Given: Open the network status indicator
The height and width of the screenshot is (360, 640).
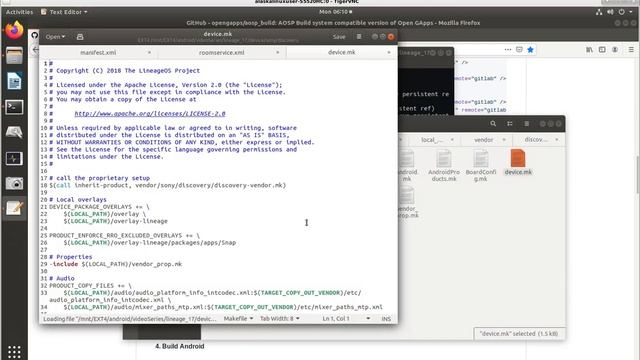Looking at the screenshot, I should coord(599,12).
